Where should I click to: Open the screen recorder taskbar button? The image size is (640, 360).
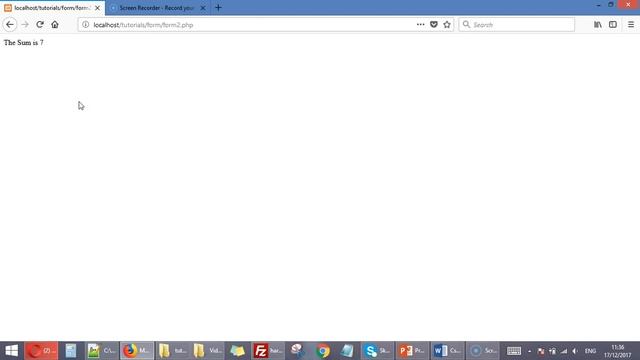pyautogui.click(x=482, y=351)
